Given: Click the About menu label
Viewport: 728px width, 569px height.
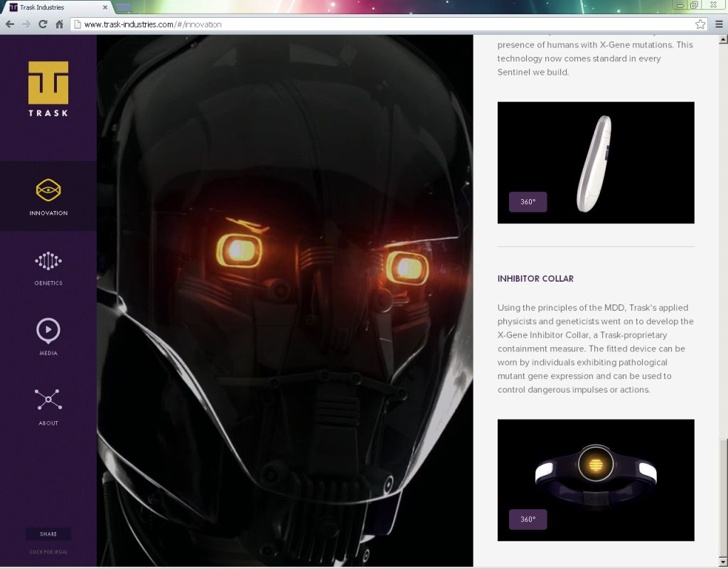Looking at the screenshot, I should click(x=48, y=423).
